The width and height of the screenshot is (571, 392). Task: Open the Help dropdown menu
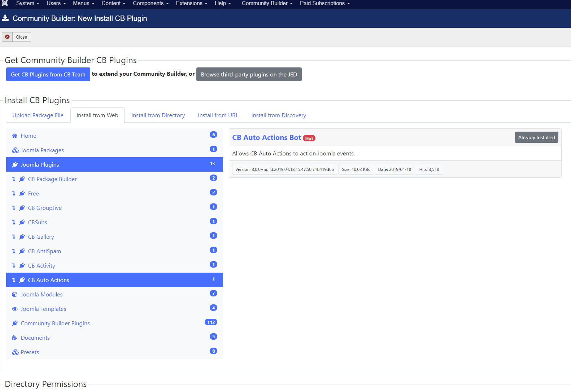coord(223,3)
